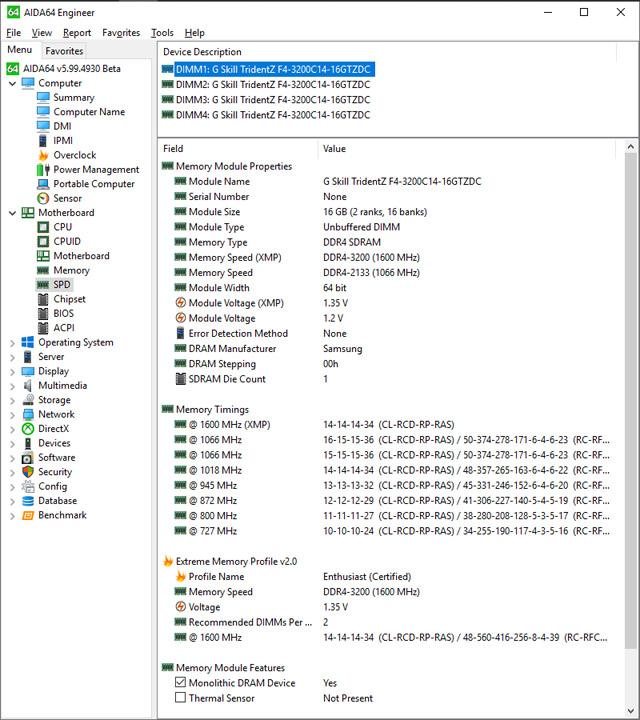The image size is (640, 720).
Task: Collapse the Computer tree node
Action: [12, 84]
